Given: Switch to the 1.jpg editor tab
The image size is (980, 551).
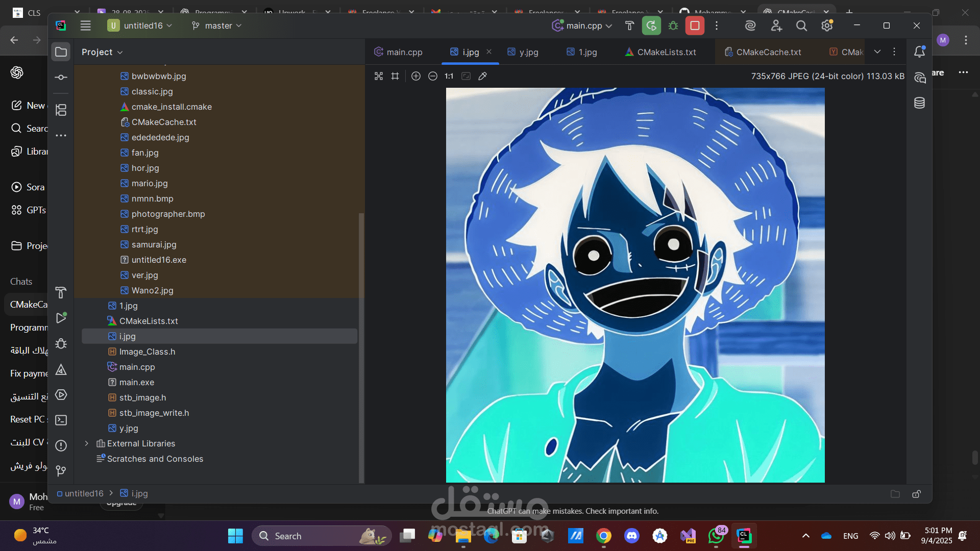Looking at the screenshot, I should coord(582,52).
